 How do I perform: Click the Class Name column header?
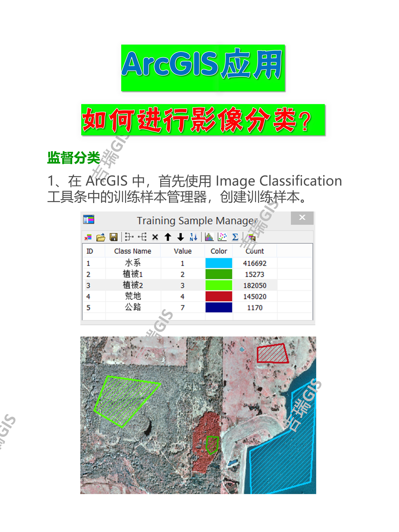point(133,251)
